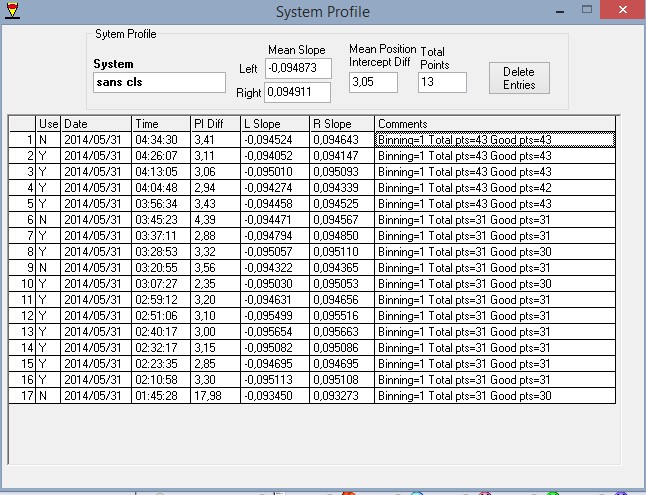Toggle Use value Y in row 10
The image size is (646, 495).
click(48, 284)
